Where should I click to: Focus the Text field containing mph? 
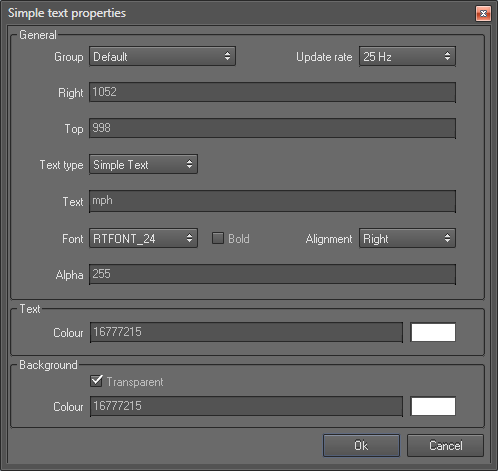(x=272, y=201)
